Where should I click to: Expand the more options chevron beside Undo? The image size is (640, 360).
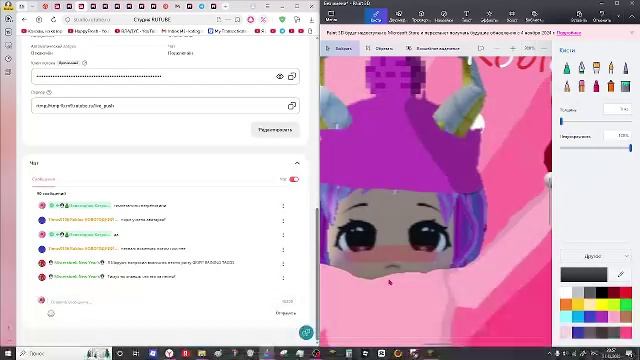tap(619, 16)
